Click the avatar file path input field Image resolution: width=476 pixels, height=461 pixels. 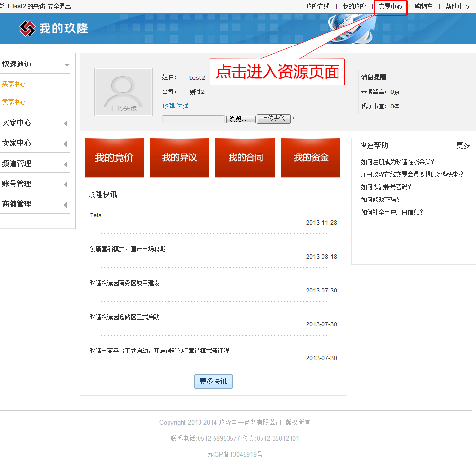pos(193,119)
